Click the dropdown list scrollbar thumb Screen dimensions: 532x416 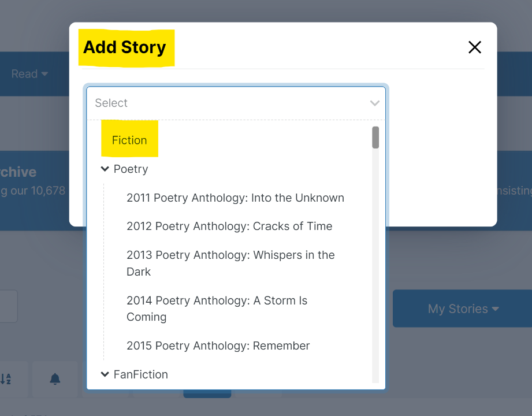[x=376, y=137]
